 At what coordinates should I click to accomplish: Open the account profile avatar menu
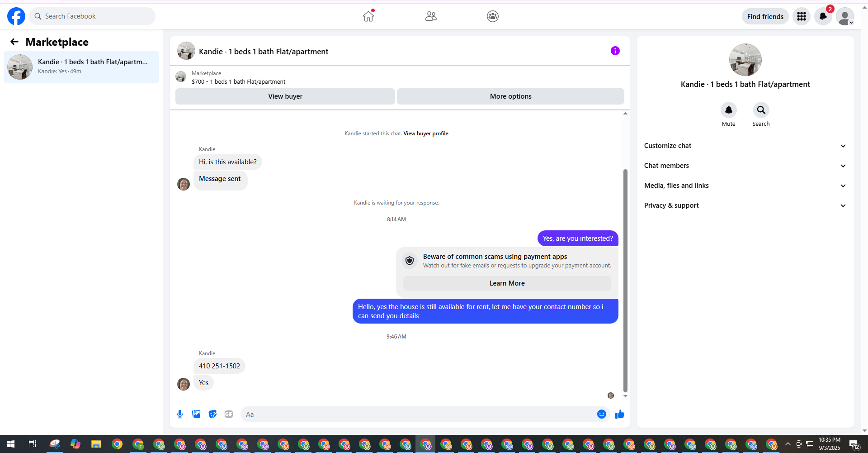click(845, 16)
